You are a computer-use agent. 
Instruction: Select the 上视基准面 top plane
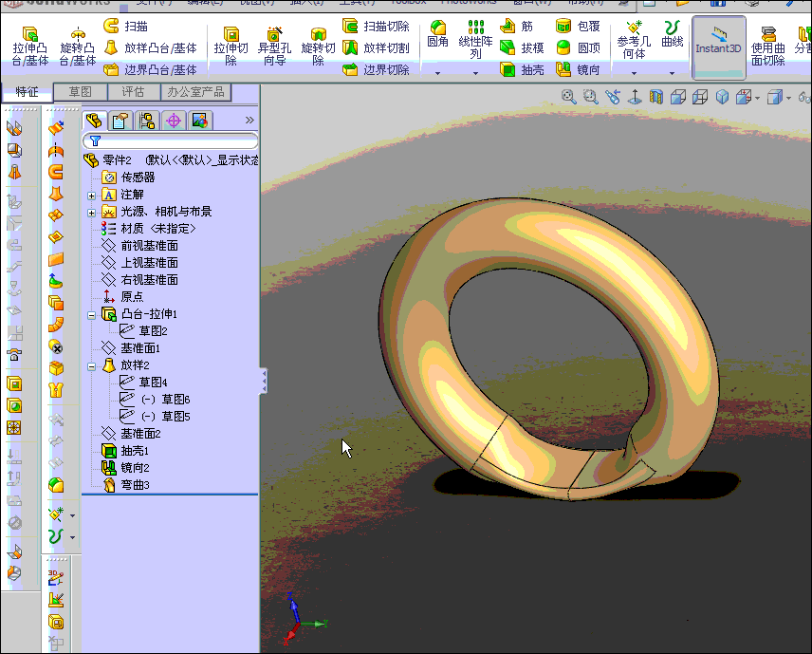click(x=139, y=263)
